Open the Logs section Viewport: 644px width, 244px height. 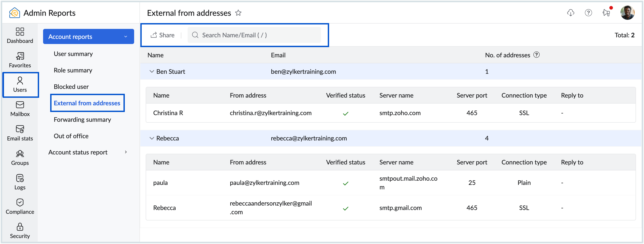coord(20,182)
